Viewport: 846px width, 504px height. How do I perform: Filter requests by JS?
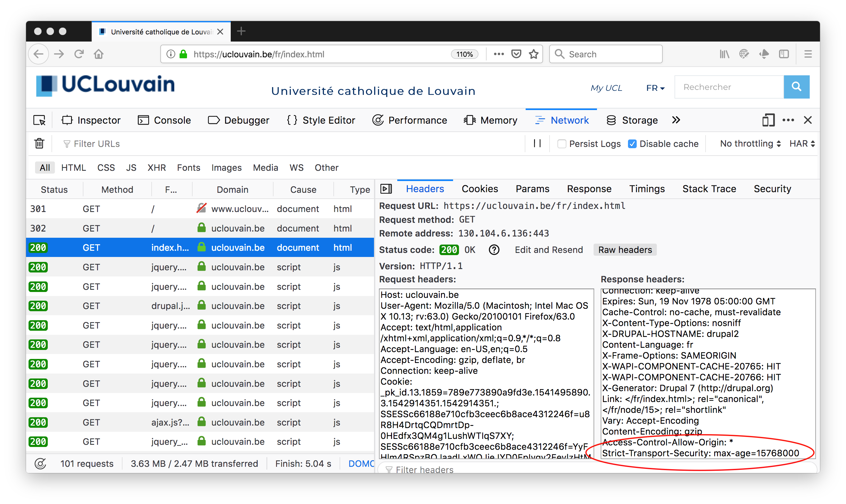131,168
